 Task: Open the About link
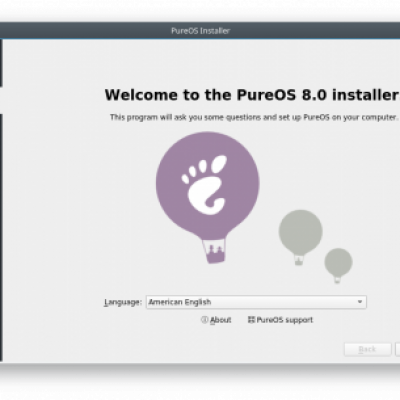pyautogui.click(x=221, y=320)
